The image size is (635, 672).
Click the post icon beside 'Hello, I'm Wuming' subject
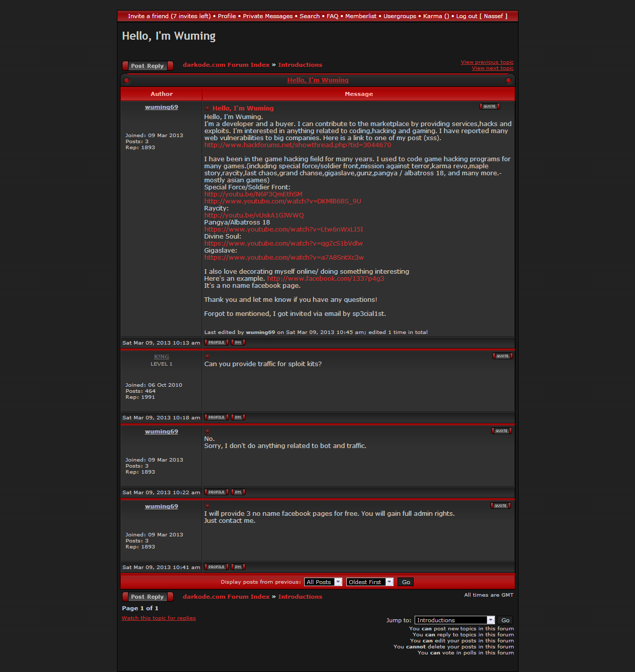coord(207,108)
